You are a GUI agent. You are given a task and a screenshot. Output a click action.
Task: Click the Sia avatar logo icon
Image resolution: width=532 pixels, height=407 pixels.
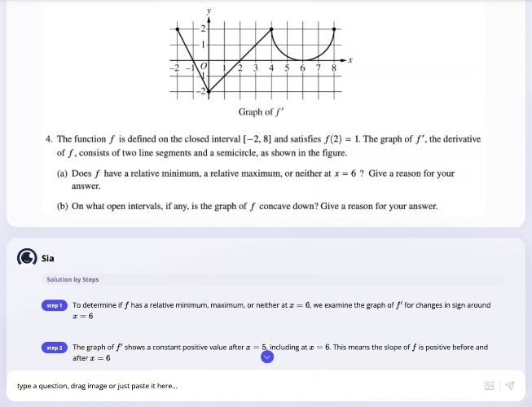(x=27, y=258)
